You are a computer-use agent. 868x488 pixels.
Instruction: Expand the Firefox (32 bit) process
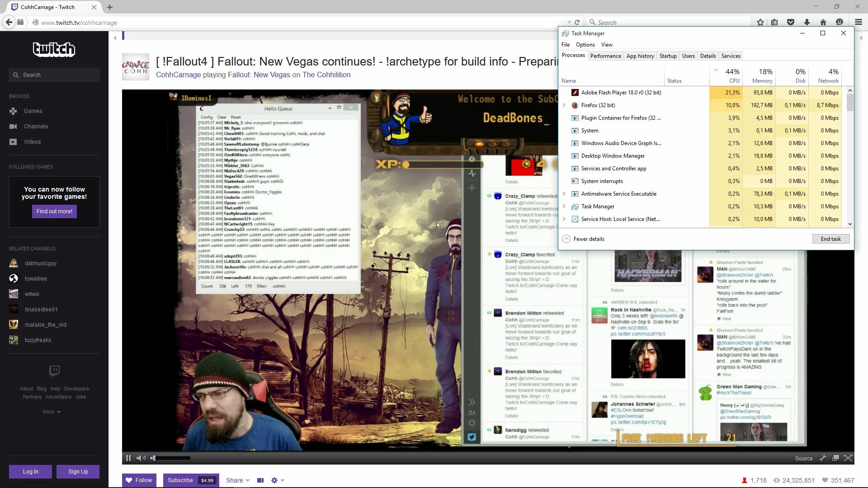click(x=564, y=105)
